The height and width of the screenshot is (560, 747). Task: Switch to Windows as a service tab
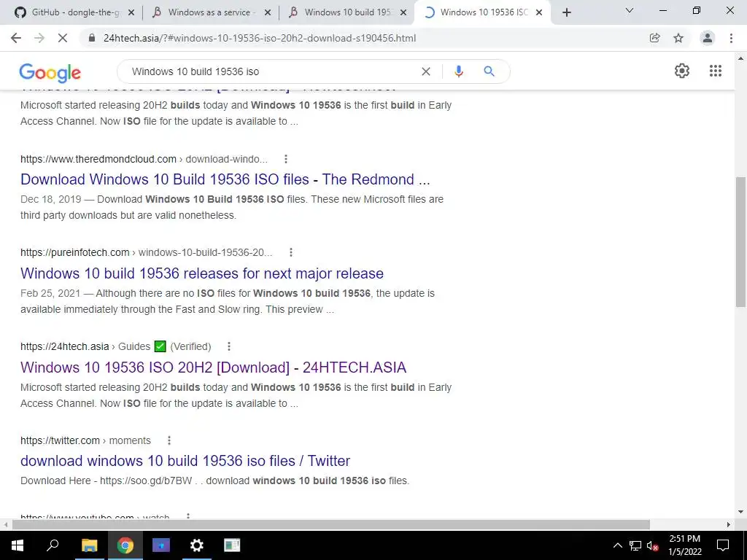coord(212,12)
